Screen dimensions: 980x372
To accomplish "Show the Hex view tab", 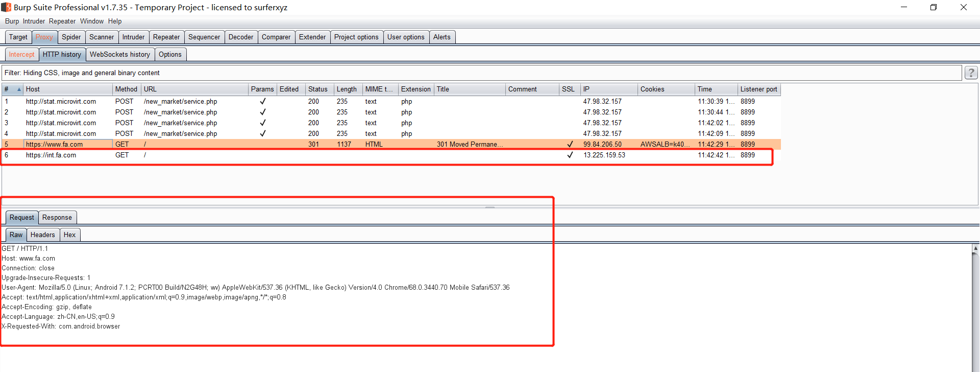I will (70, 235).
